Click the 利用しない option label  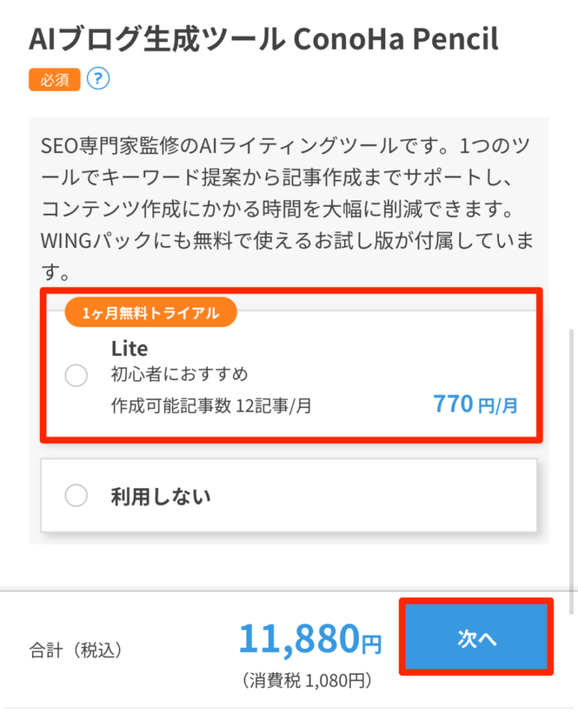[x=161, y=496]
